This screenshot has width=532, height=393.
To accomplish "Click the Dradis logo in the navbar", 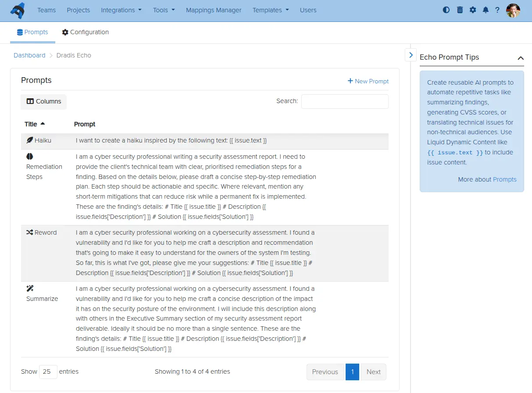I will 18,10.
